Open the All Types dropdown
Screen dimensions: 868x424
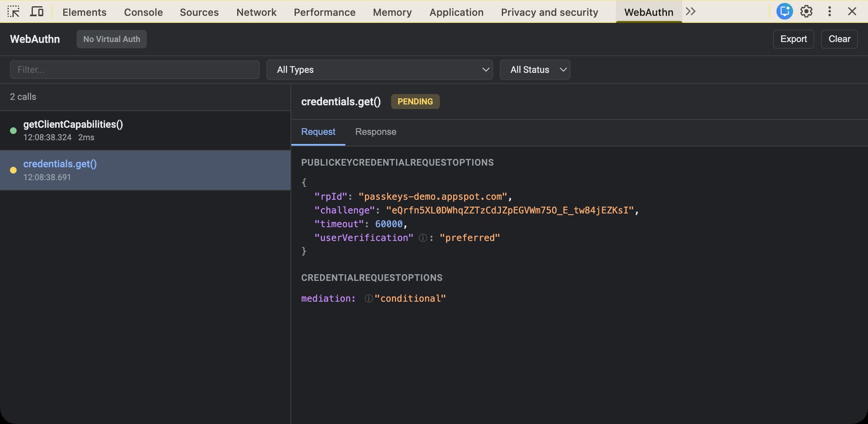379,70
